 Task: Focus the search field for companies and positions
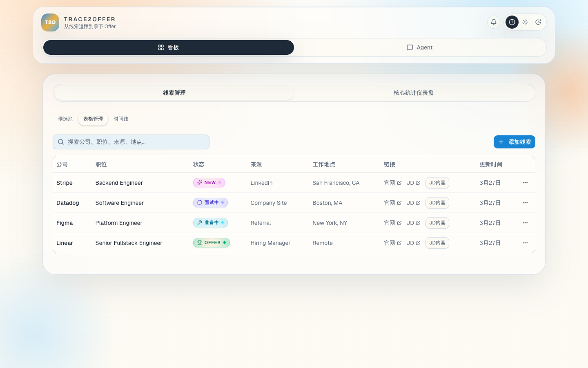pyautogui.click(x=131, y=142)
